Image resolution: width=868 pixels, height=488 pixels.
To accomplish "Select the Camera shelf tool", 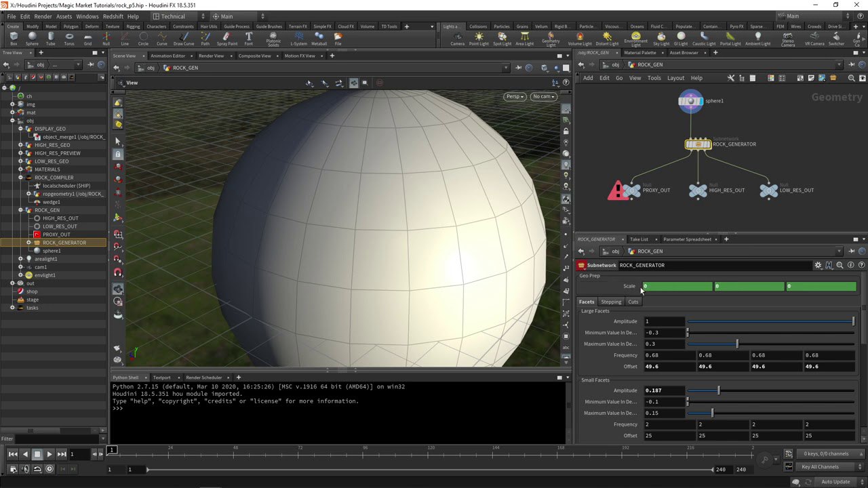I will pyautogui.click(x=457, y=39).
